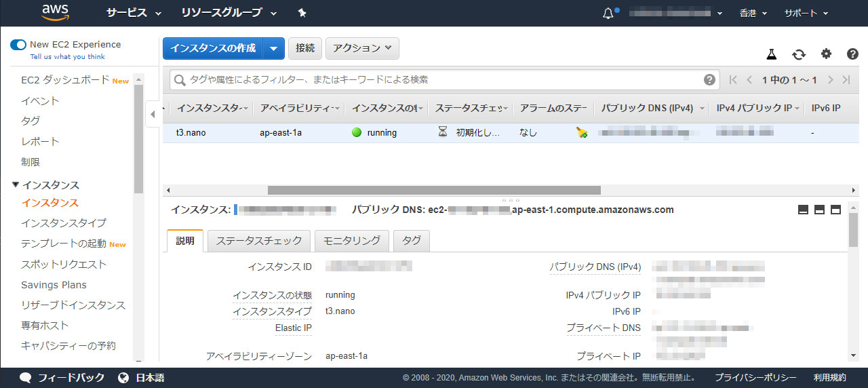Click the globe language icon
Image resolution: width=868 pixels, height=388 pixels.
(x=123, y=378)
